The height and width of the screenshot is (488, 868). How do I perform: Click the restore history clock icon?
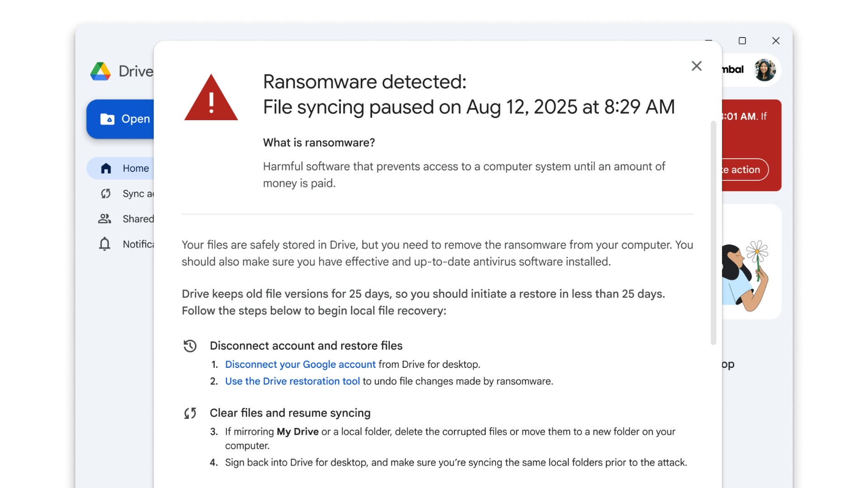[x=190, y=346]
